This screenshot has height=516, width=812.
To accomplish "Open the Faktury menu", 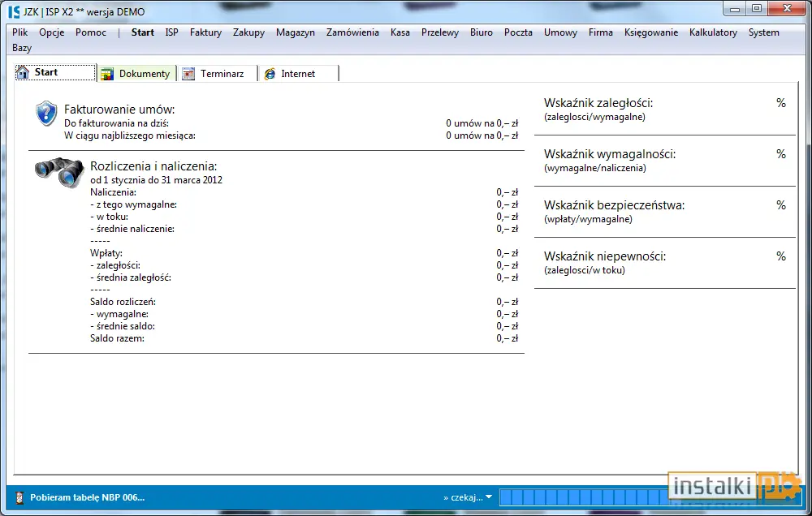I will pos(205,32).
